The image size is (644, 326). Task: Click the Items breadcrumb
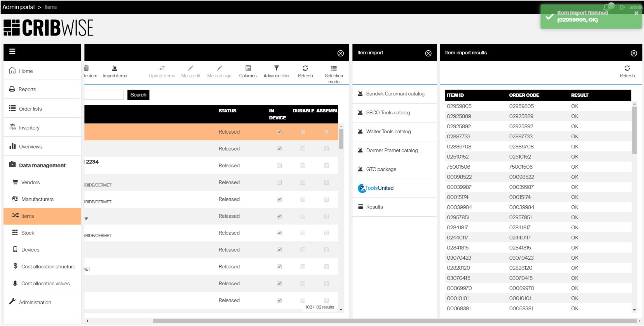[51, 7]
